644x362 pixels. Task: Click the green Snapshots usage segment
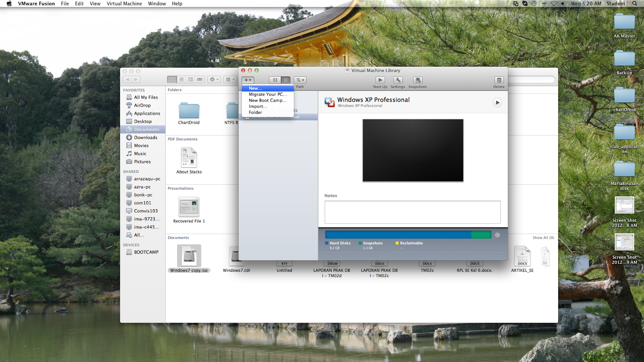click(x=481, y=235)
